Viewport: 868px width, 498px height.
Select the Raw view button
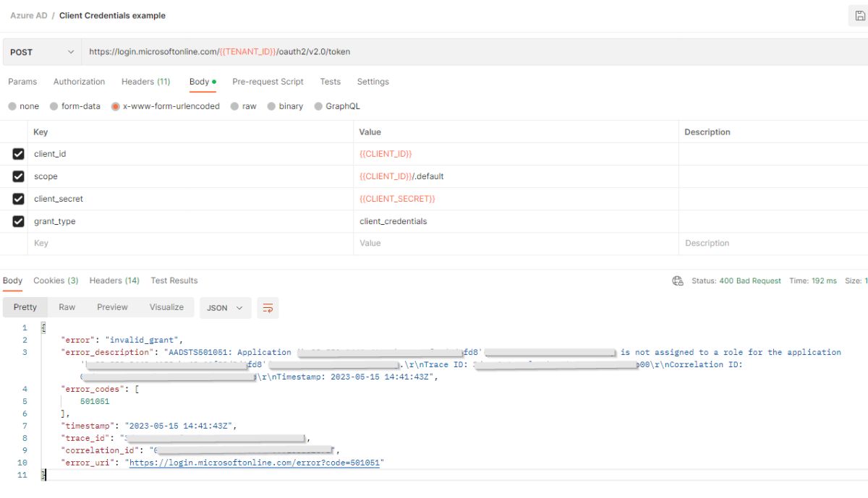point(67,307)
